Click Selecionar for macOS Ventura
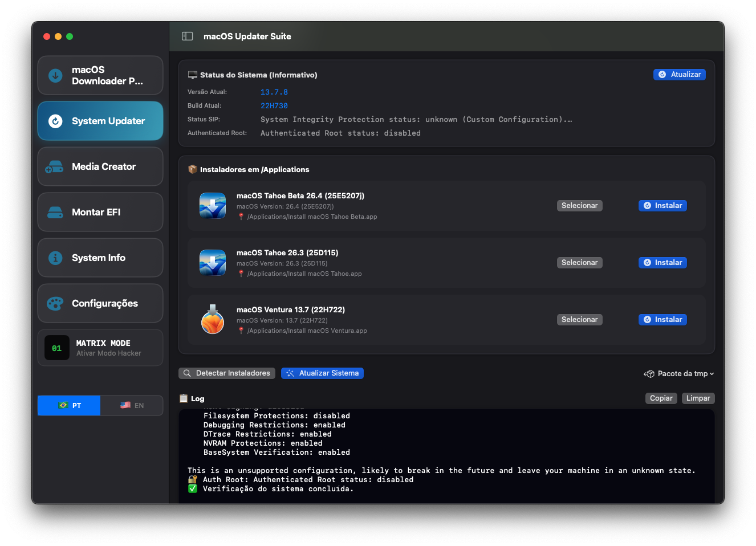Image resolution: width=756 pixels, height=546 pixels. (579, 319)
